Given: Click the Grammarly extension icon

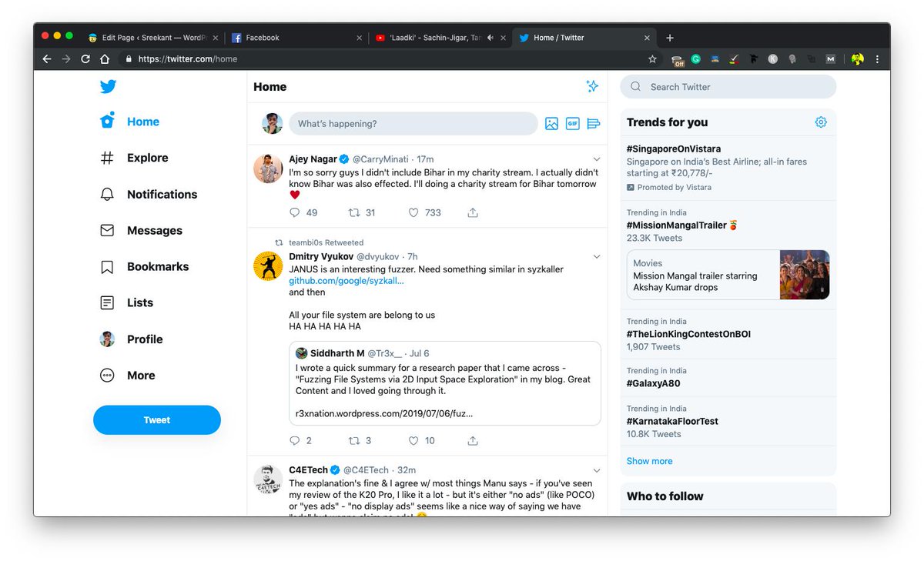Looking at the screenshot, I should point(696,59).
